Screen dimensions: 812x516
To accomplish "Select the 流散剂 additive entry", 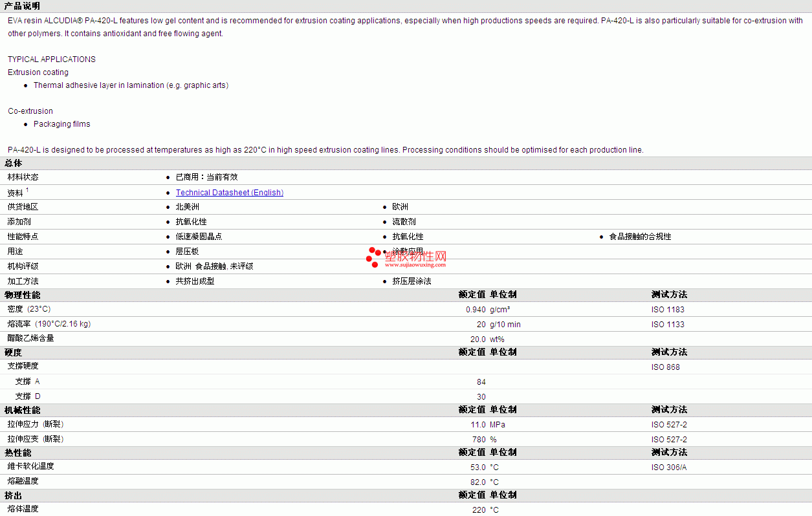I will tap(404, 222).
